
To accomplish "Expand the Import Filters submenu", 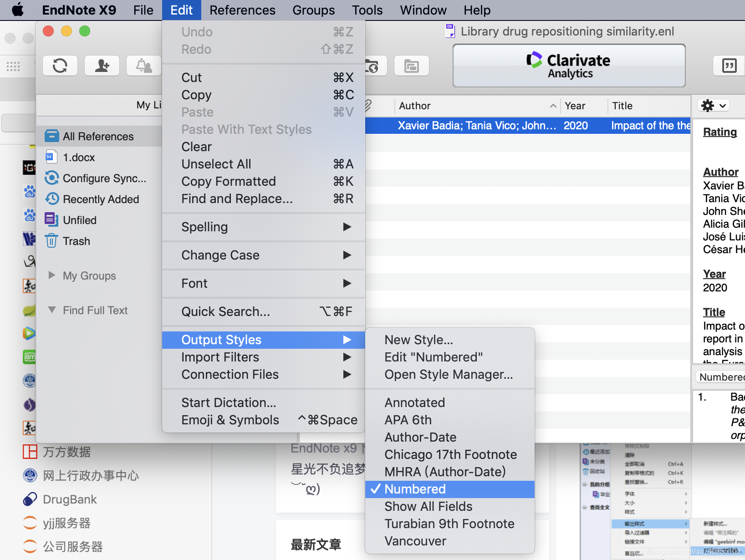I will 264,357.
